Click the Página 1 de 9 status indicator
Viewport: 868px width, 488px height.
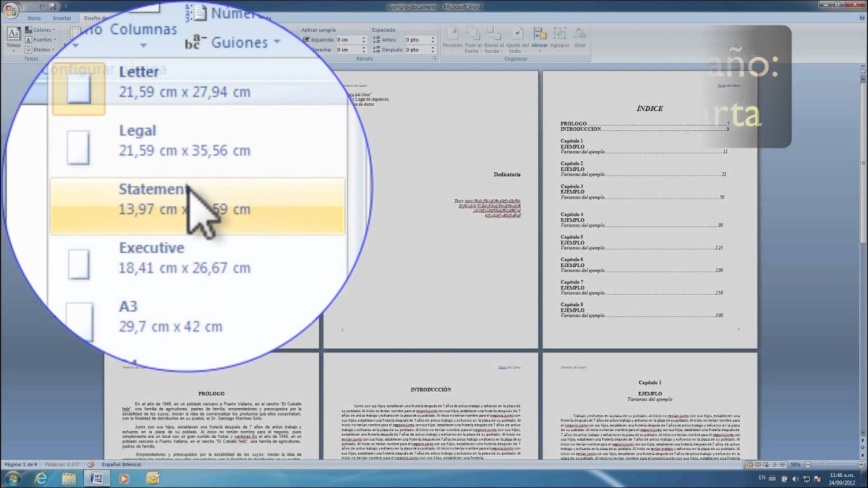click(22, 464)
